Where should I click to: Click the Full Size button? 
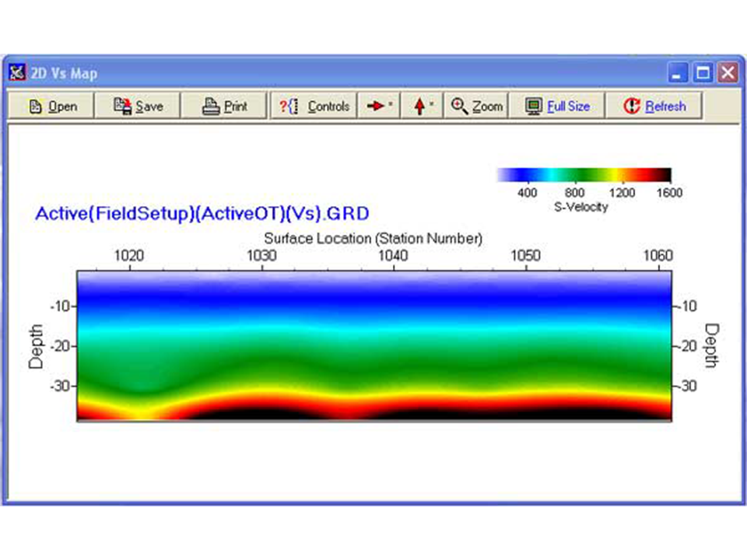557,106
